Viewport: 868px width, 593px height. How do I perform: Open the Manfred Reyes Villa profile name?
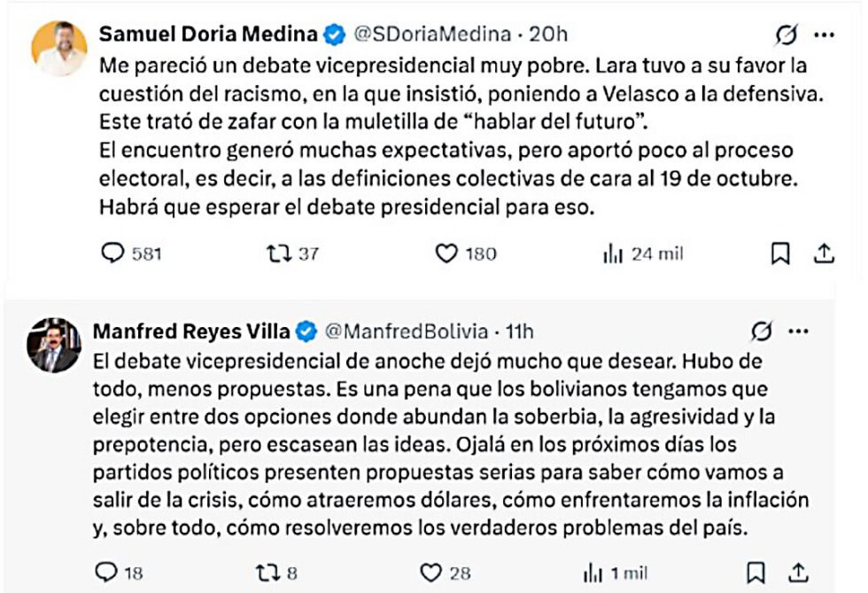click(191, 332)
